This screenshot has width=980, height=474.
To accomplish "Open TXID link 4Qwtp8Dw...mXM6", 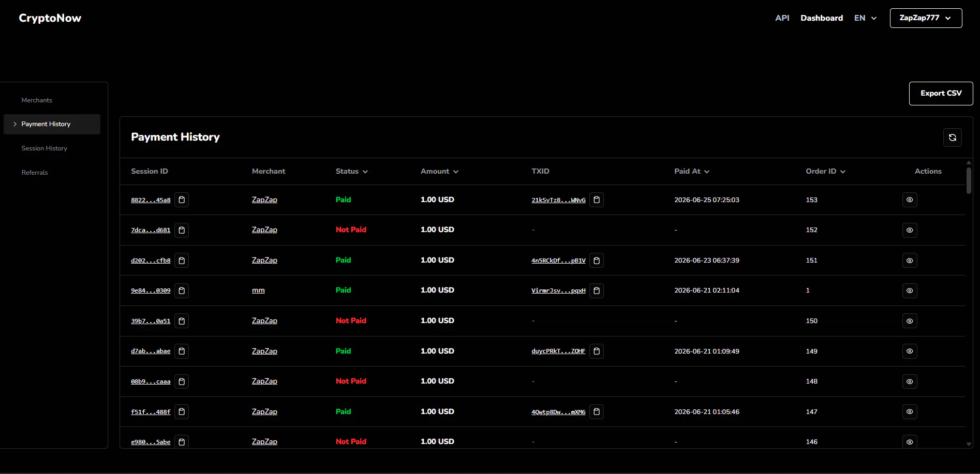I will [558, 412].
